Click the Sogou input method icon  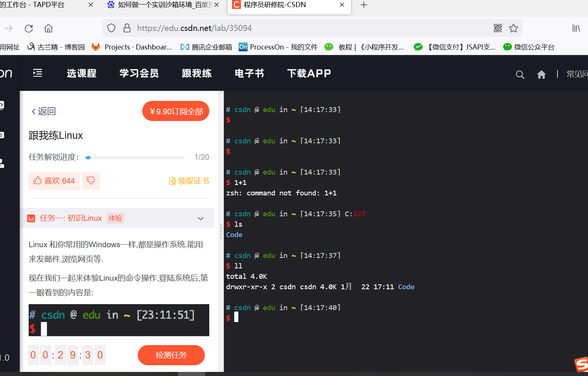click(x=581, y=364)
